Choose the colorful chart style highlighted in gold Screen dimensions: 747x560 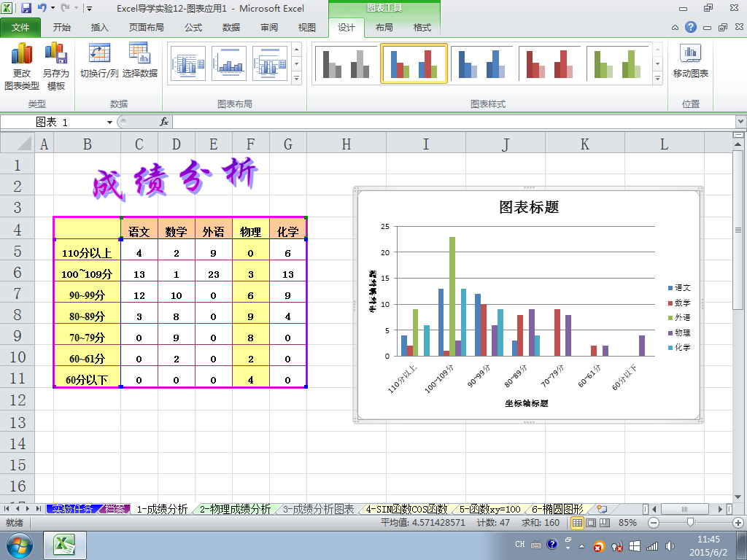pos(414,64)
